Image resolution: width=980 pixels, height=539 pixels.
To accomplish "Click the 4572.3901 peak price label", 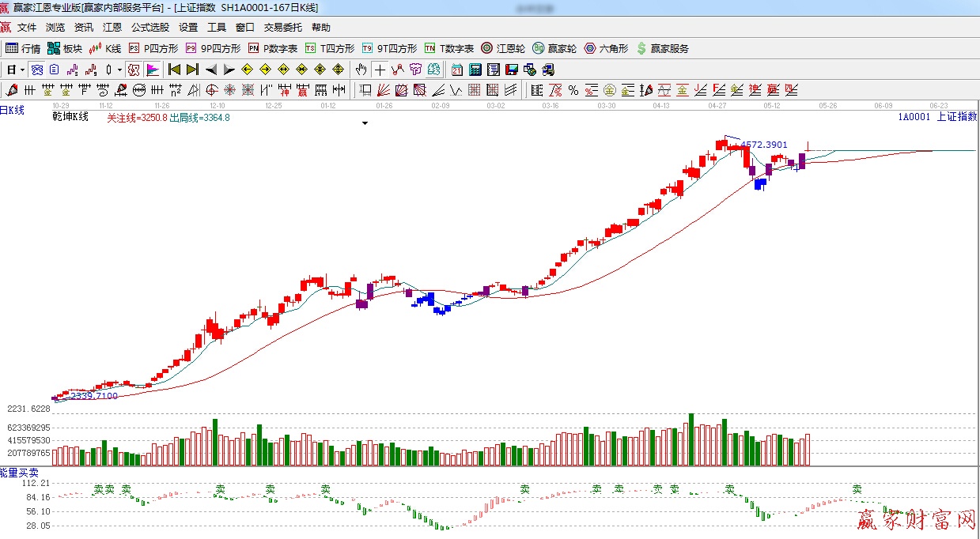I will click(763, 145).
